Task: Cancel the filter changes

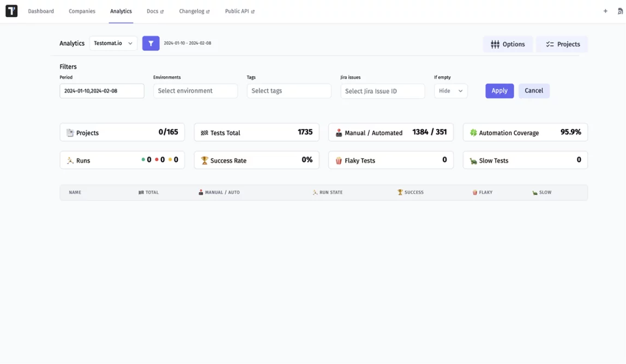Action: click(533, 91)
